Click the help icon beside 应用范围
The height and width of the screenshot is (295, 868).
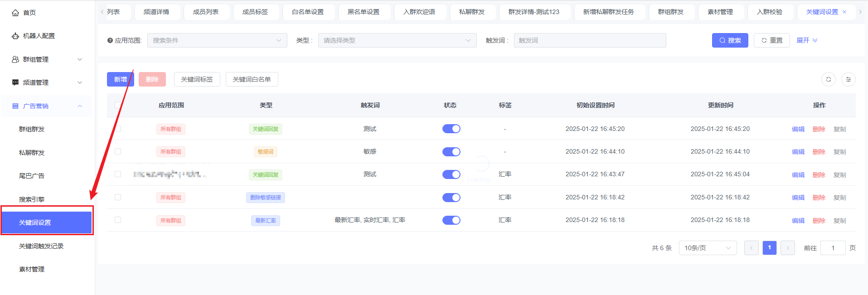pos(110,40)
